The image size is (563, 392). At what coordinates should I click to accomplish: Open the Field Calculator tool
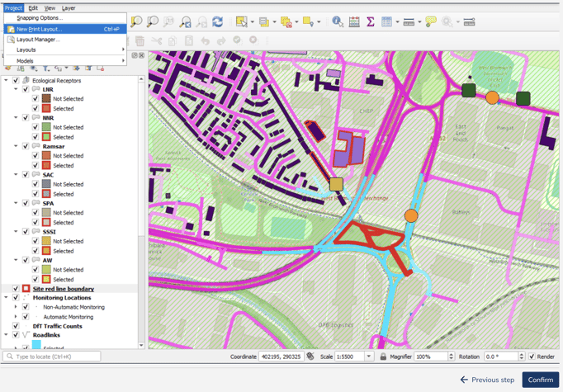[x=354, y=22]
